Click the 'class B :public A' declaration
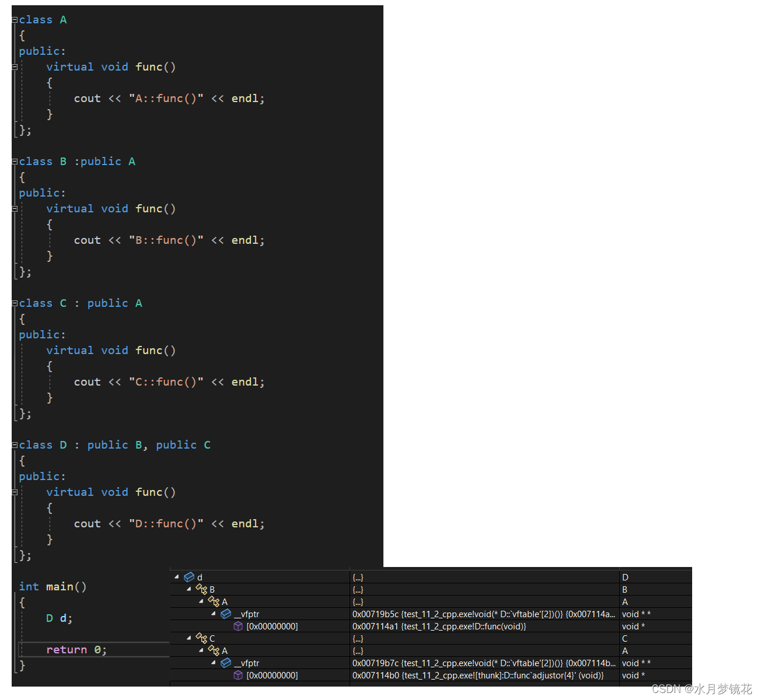Viewport: 761px width, 700px height. coord(77,162)
